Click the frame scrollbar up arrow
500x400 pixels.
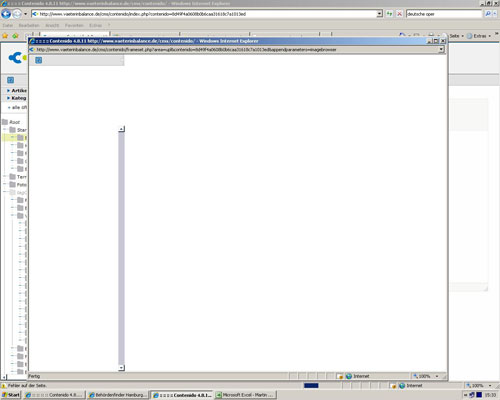121,129
